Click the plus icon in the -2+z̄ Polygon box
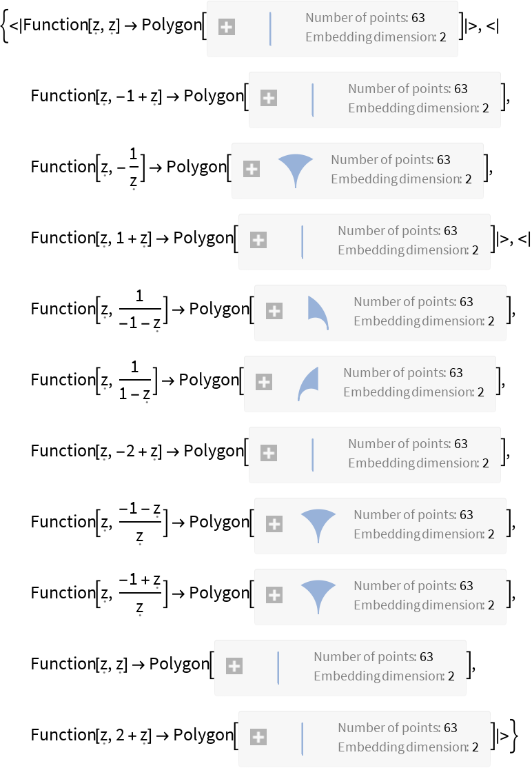This screenshot has width=532, height=768. click(x=269, y=454)
